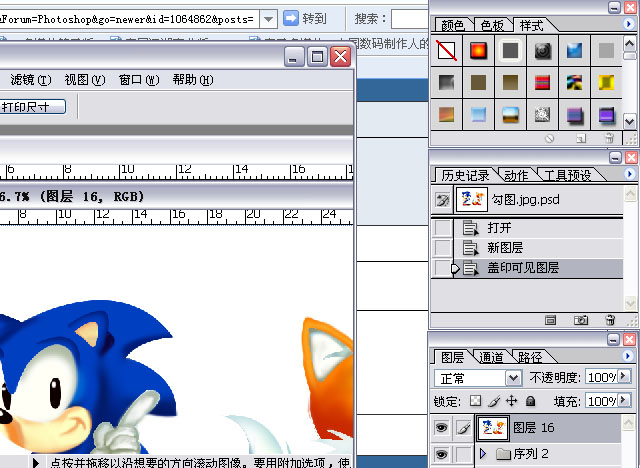Apply the orange sunset gradient style swatch
Viewport: 640px width, 468px height.
pyautogui.click(x=447, y=115)
